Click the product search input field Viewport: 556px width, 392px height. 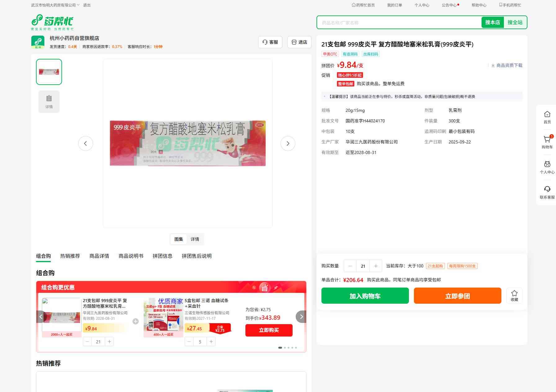pyautogui.click(x=399, y=23)
